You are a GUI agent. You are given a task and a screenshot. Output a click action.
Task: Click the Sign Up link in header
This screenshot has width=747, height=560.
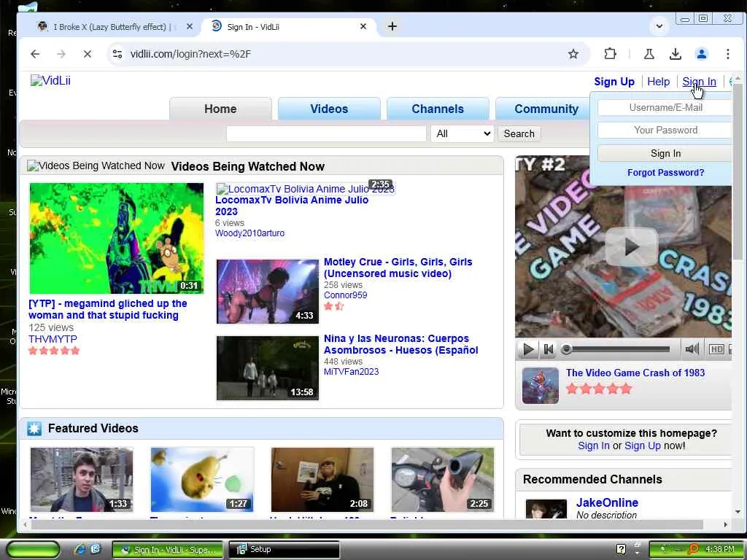[x=614, y=82]
